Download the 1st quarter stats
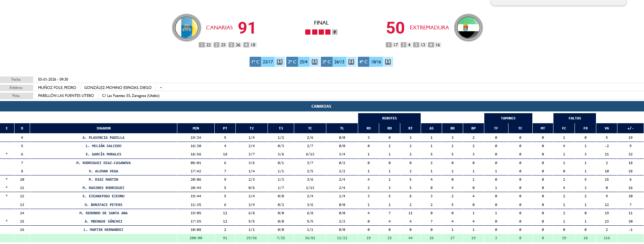 pos(280,62)
